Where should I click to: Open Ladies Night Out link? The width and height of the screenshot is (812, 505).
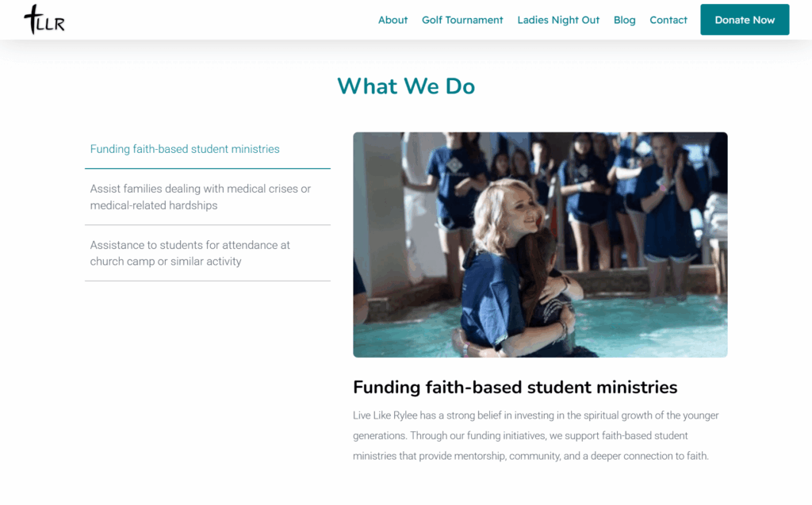click(x=558, y=20)
